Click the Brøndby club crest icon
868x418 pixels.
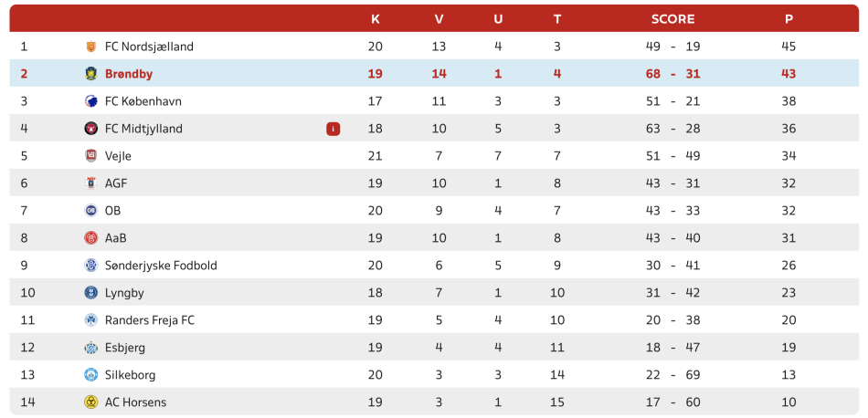point(90,74)
